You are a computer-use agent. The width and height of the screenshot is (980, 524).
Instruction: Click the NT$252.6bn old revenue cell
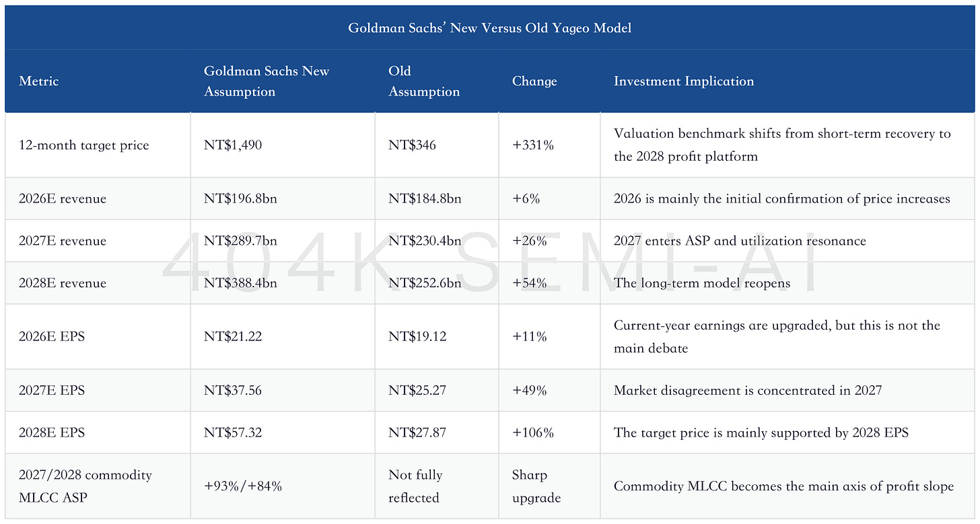pyautogui.click(x=425, y=283)
